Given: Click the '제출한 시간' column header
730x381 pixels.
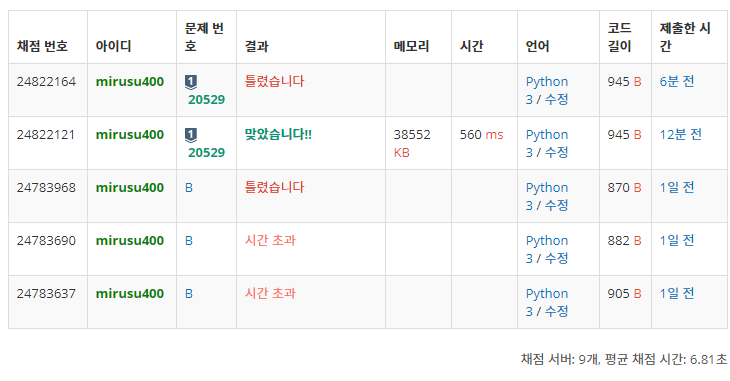Looking at the screenshot, I should tap(685, 37).
